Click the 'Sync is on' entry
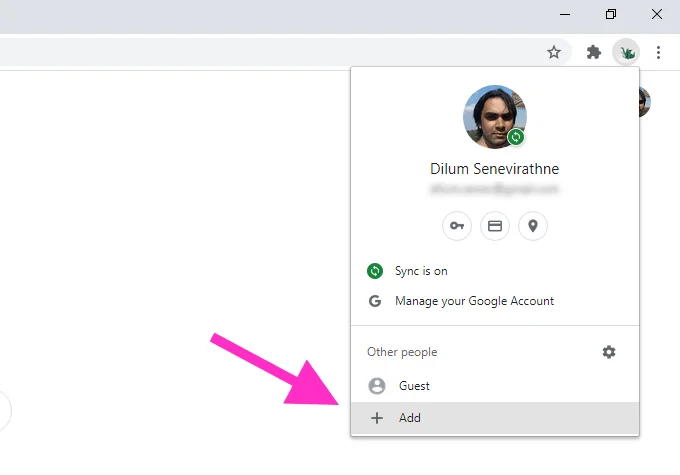 pos(418,271)
